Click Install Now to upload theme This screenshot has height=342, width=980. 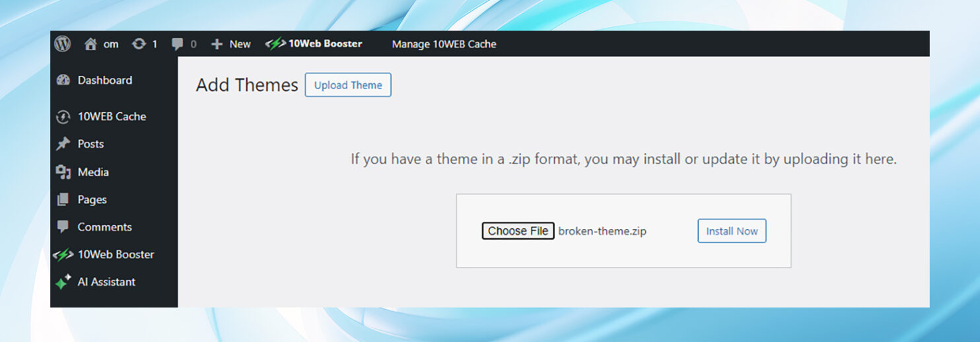click(x=732, y=231)
